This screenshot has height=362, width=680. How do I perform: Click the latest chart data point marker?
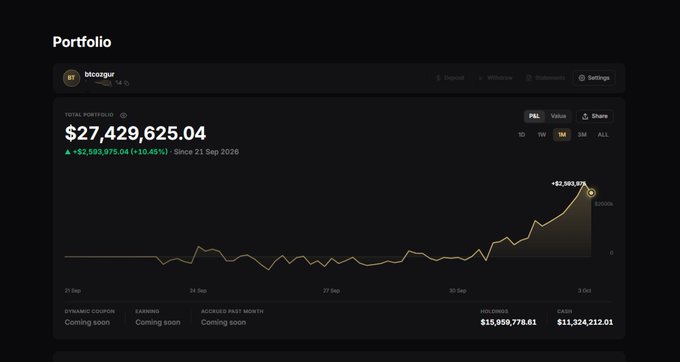[x=591, y=193]
